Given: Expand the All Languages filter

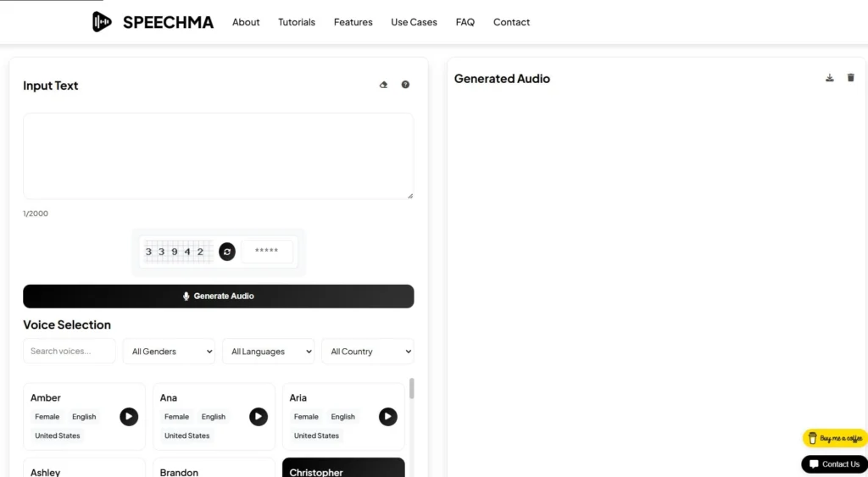Looking at the screenshot, I should (x=269, y=352).
